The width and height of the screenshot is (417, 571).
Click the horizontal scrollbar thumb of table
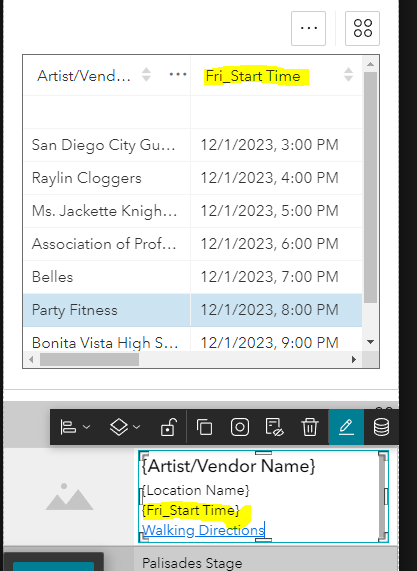coord(89,360)
